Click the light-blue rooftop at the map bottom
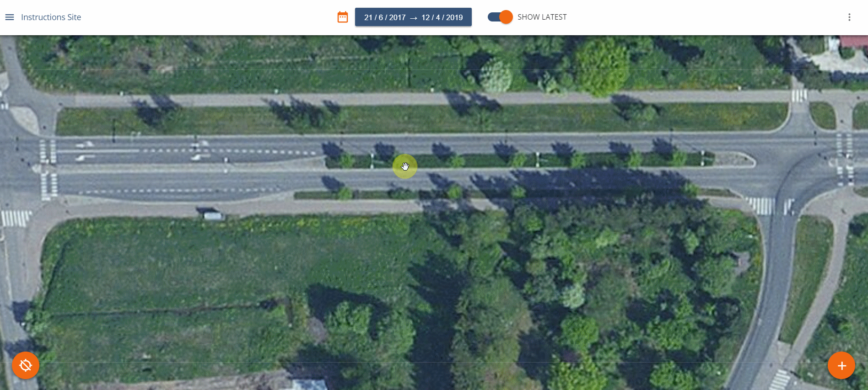 point(310,384)
